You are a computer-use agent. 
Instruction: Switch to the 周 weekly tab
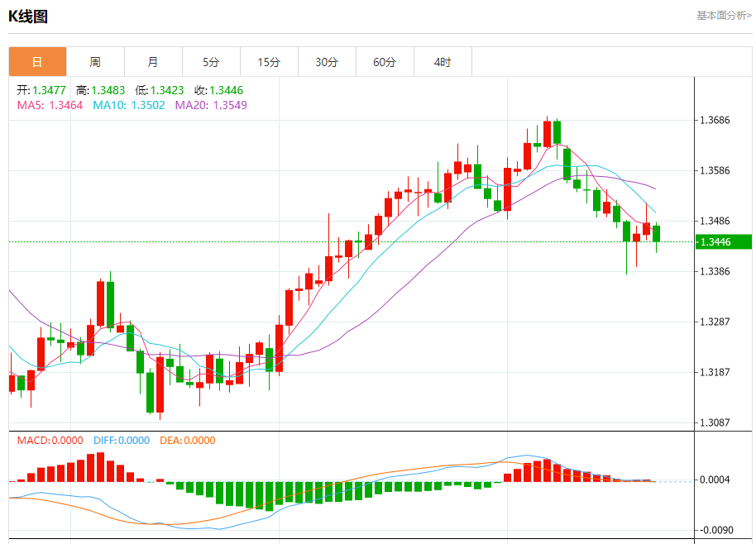95,62
